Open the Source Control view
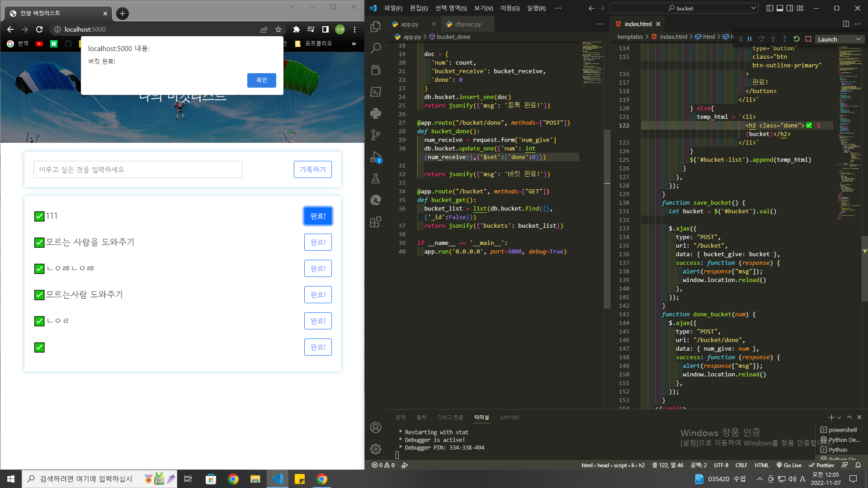This screenshot has height=488, width=868. tap(375, 135)
